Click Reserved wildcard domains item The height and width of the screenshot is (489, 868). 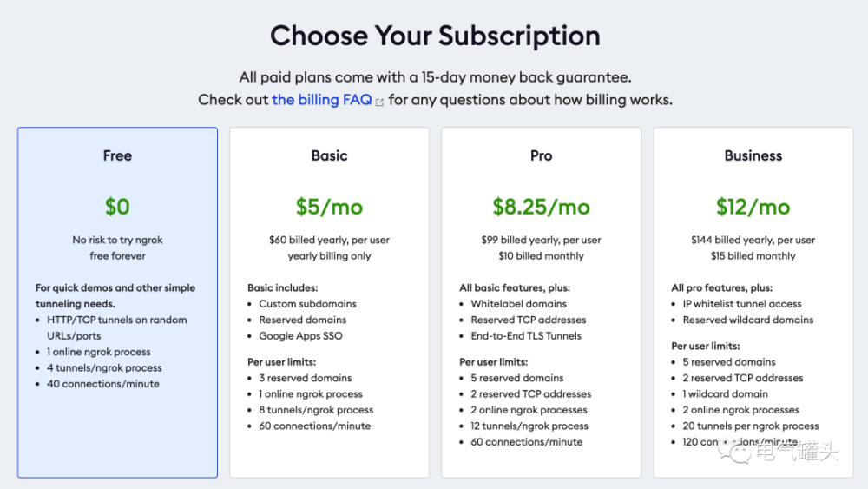(x=748, y=320)
